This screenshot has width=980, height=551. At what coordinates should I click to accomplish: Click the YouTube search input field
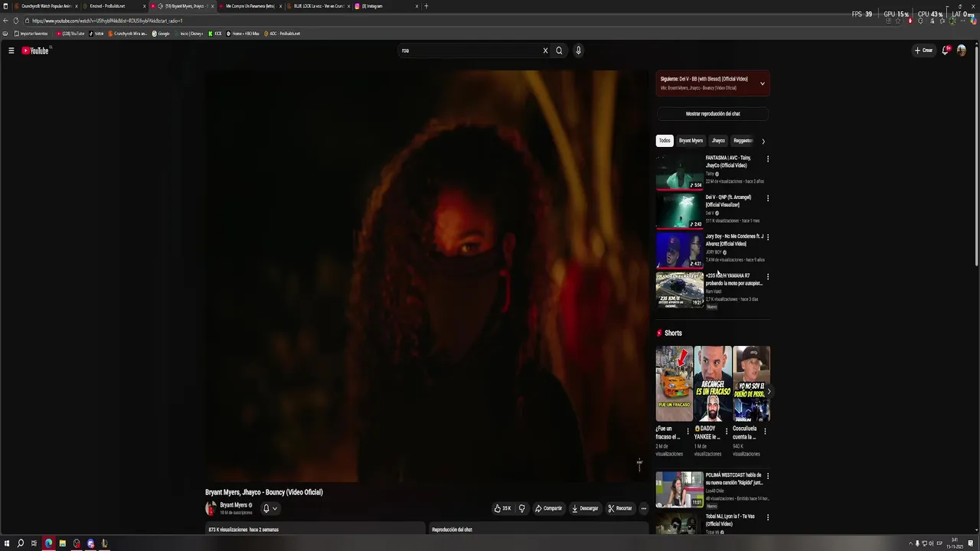click(469, 51)
